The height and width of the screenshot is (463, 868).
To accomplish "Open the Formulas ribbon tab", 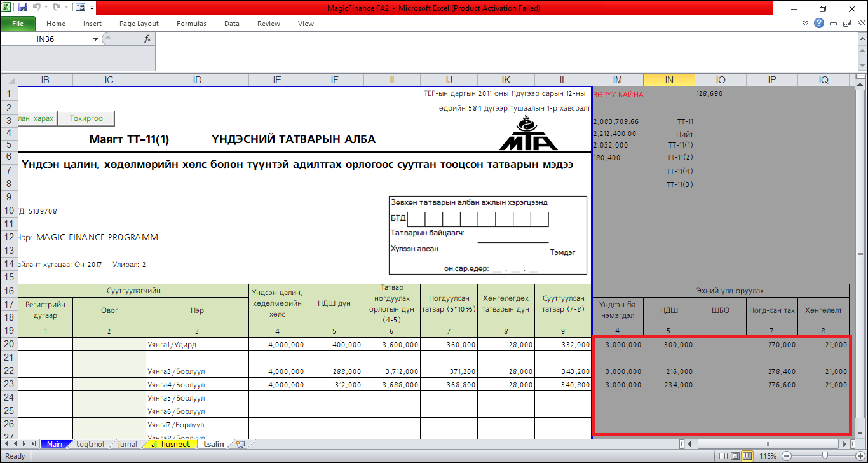I will coord(191,24).
